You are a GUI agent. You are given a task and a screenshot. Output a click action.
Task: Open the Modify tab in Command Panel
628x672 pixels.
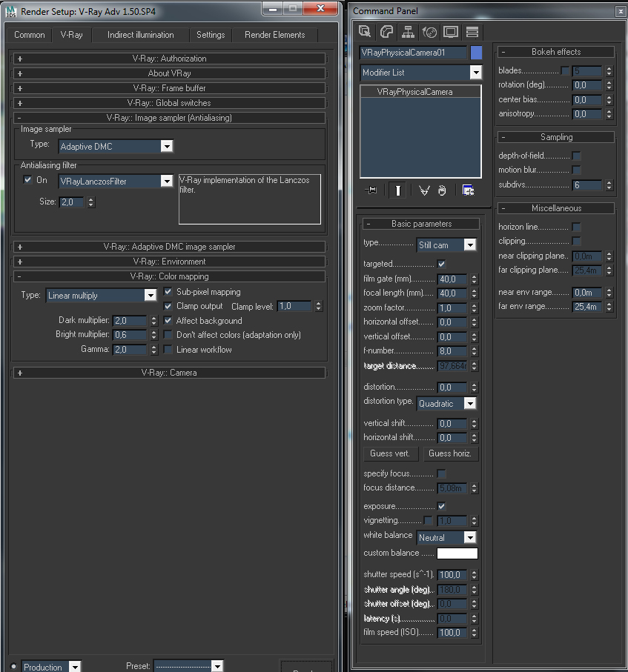386,32
